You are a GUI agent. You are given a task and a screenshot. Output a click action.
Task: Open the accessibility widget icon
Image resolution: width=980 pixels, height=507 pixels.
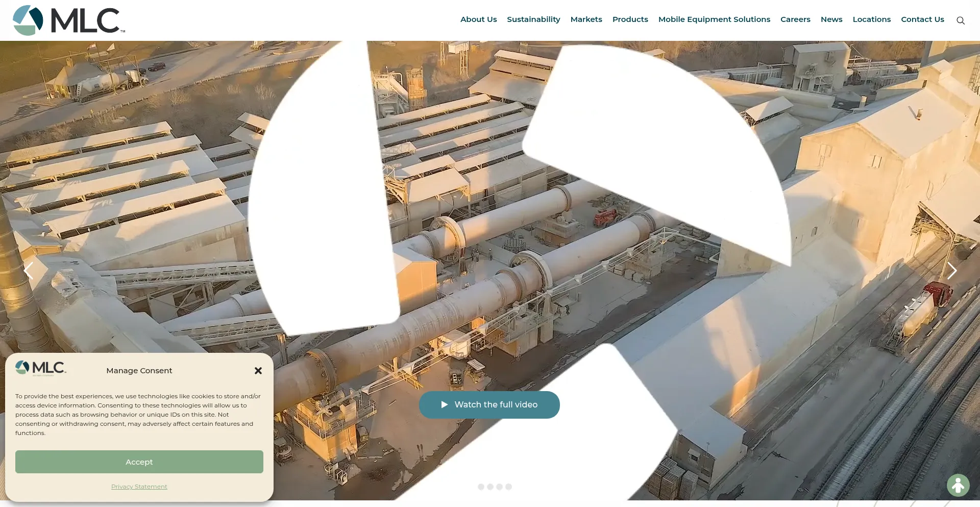tap(958, 485)
